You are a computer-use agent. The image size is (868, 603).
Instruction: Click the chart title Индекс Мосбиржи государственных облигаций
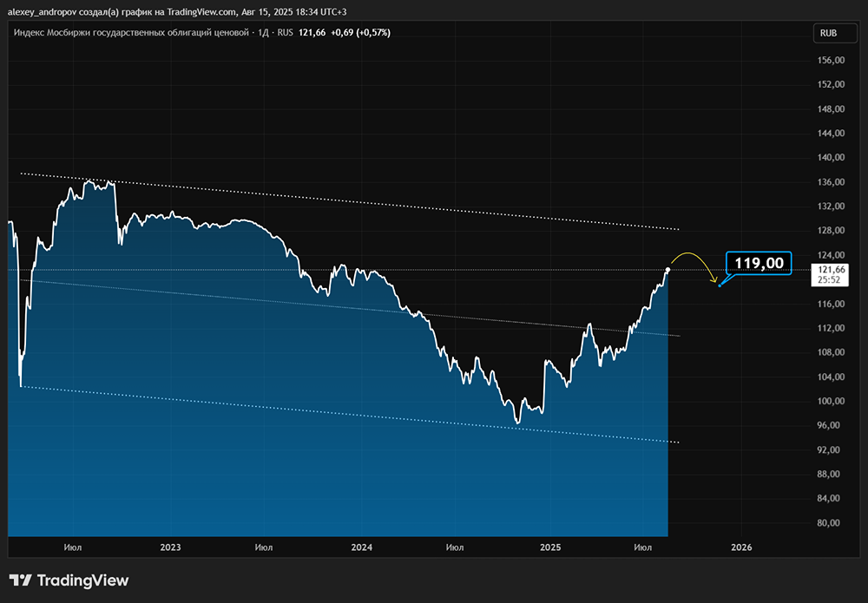point(131,33)
